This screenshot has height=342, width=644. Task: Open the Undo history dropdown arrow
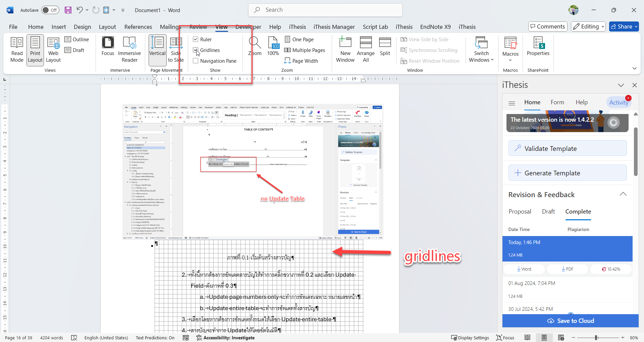(x=87, y=10)
